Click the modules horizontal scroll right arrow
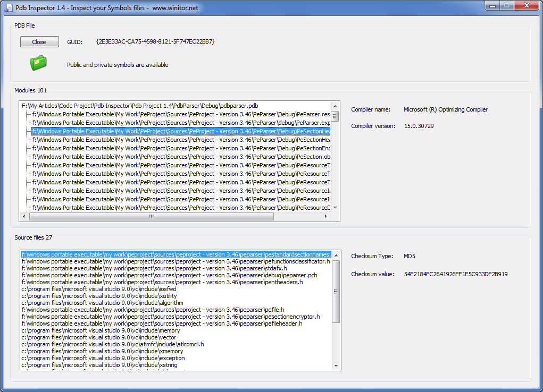The width and height of the screenshot is (543, 392). pos(326,217)
